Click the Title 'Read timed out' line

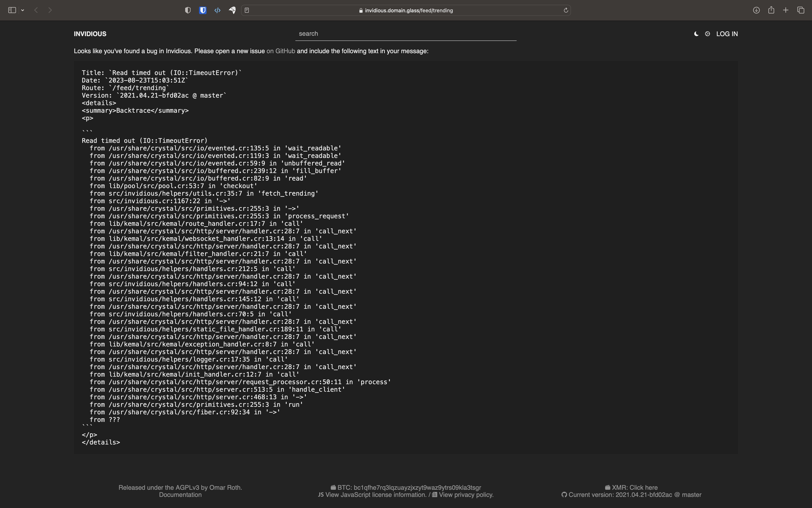[x=162, y=73]
